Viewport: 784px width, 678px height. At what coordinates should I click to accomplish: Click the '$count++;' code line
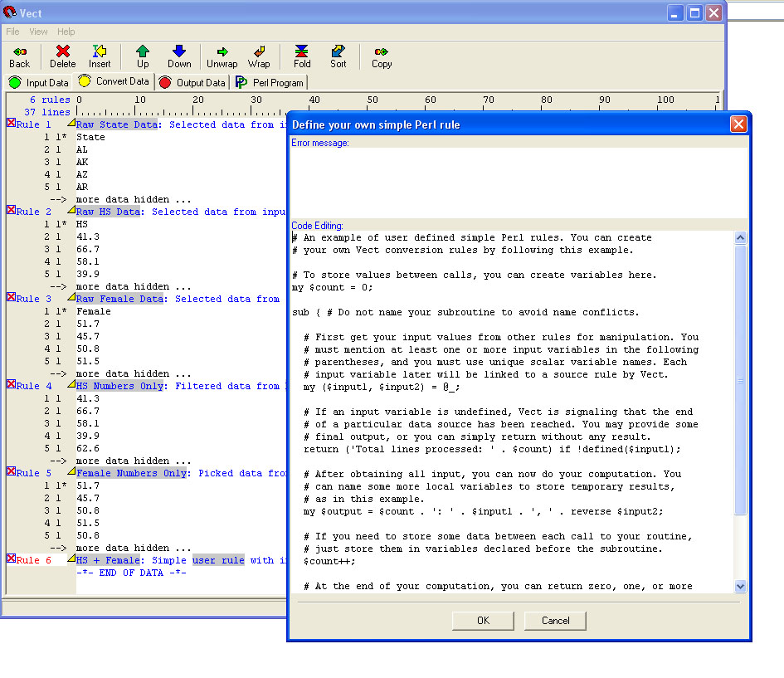[329, 562]
